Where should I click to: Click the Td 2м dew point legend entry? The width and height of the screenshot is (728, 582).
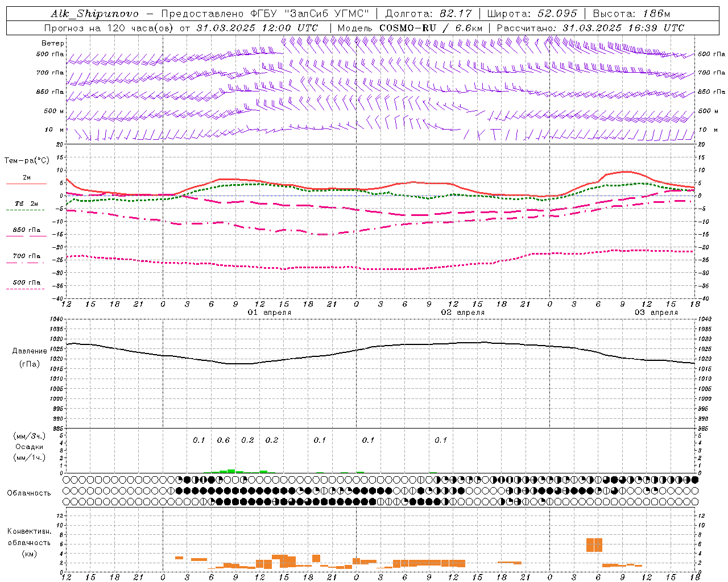pos(26,206)
